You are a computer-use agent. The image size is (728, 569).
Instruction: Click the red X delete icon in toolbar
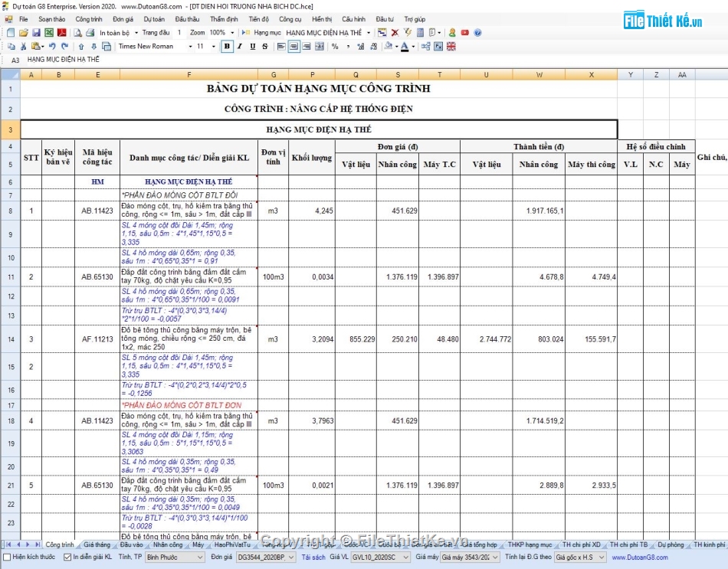(x=395, y=32)
